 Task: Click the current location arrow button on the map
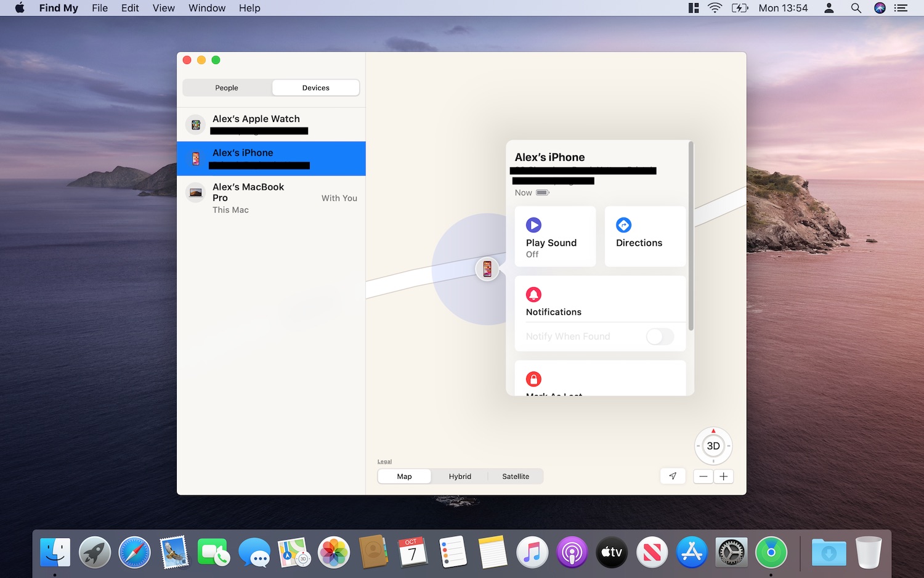pyautogui.click(x=673, y=476)
